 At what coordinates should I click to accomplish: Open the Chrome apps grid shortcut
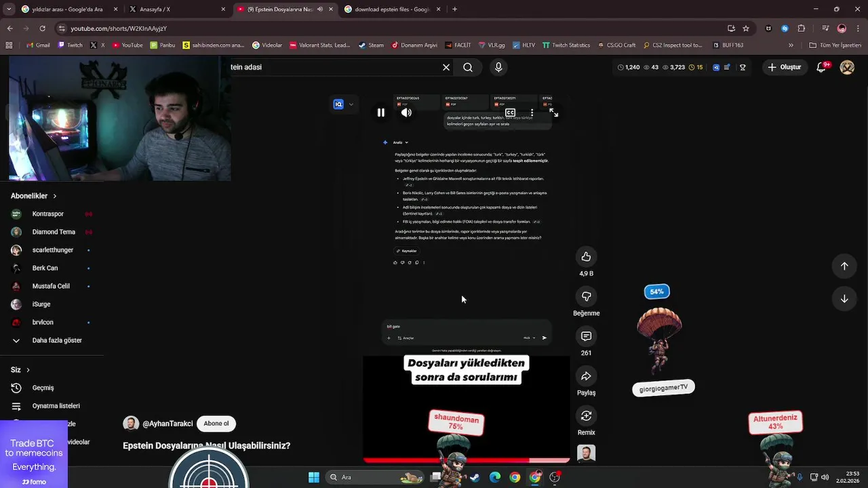[x=9, y=45]
